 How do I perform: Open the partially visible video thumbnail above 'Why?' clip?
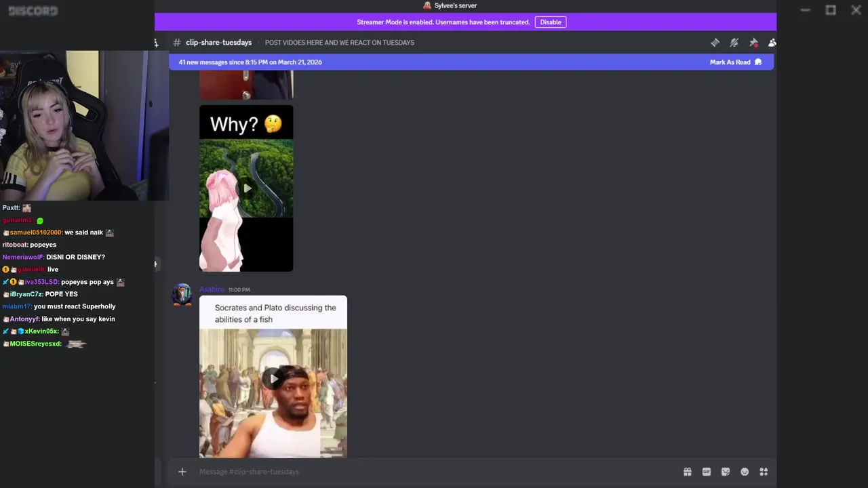(x=246, y=85)
